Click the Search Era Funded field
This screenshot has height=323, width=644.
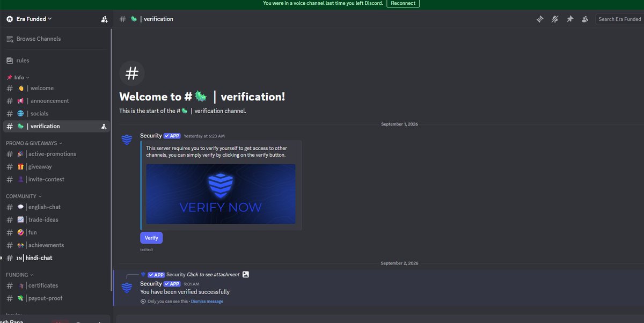tap(620, 19)
